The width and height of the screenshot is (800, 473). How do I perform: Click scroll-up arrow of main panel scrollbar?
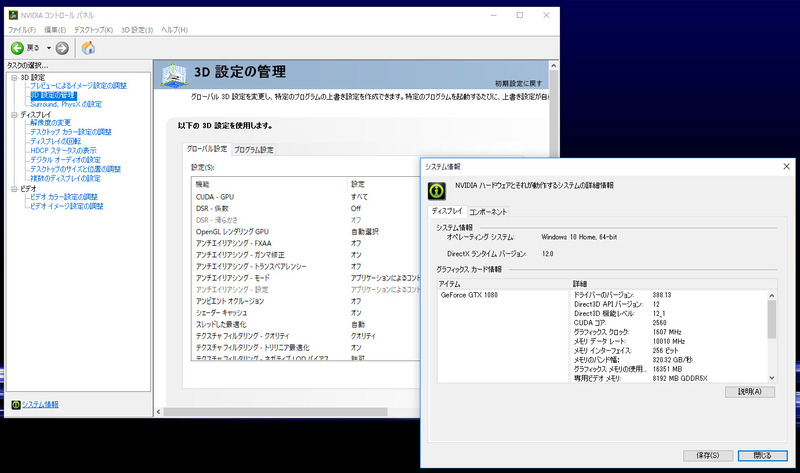click(554, 66)
